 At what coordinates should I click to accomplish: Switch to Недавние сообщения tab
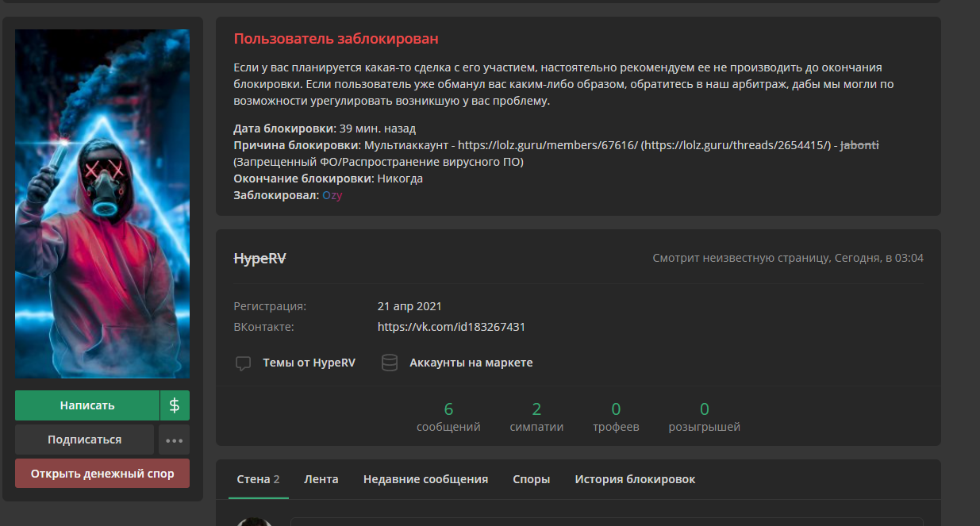425,479
